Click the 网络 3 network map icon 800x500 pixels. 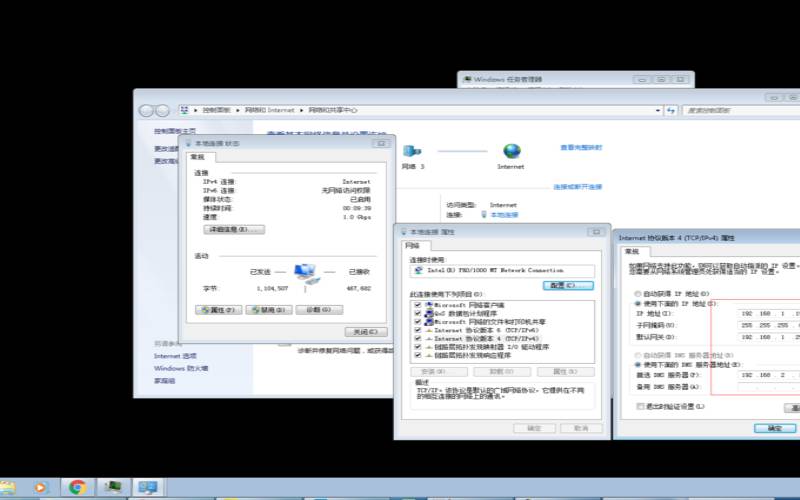tap(412, 152)
